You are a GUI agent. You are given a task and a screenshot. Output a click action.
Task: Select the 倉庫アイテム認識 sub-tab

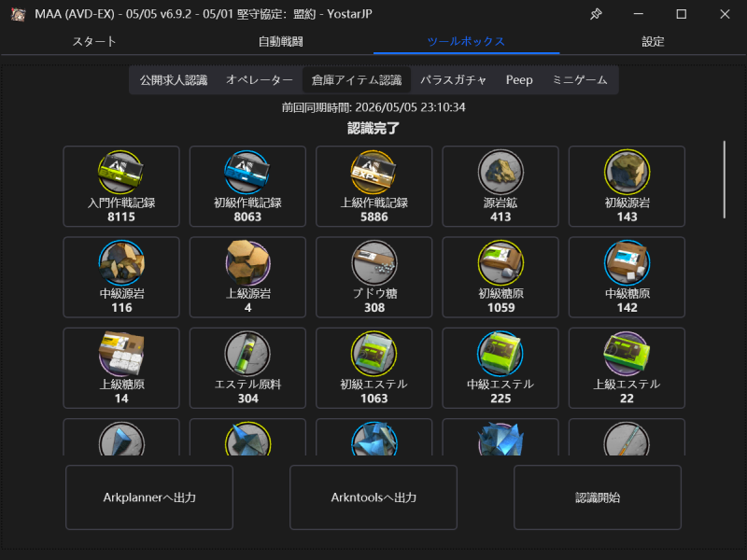pos(357,80)
